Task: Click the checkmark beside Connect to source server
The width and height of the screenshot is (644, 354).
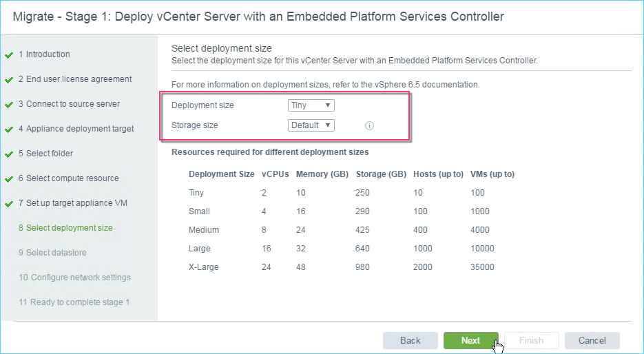Action: 9,105
